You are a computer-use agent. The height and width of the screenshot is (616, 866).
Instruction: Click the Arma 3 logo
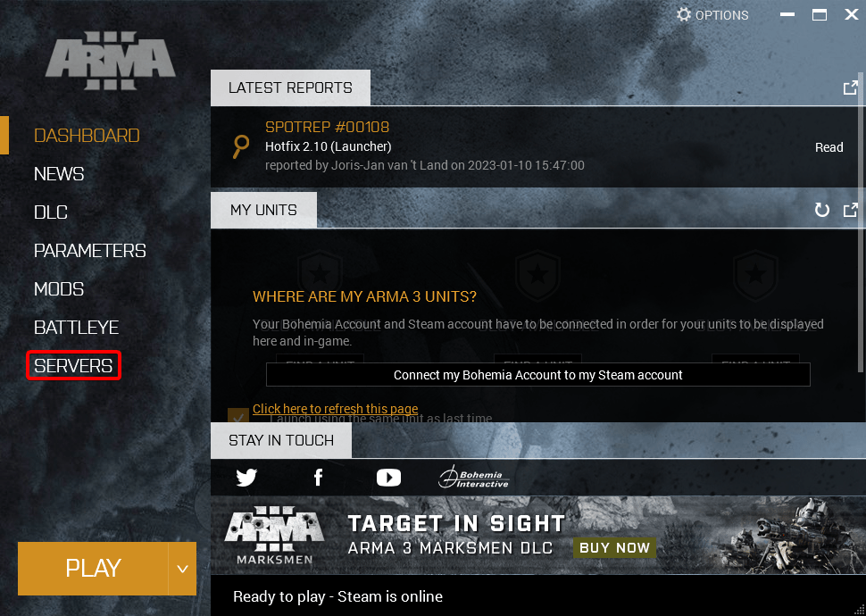click(109, 61)
